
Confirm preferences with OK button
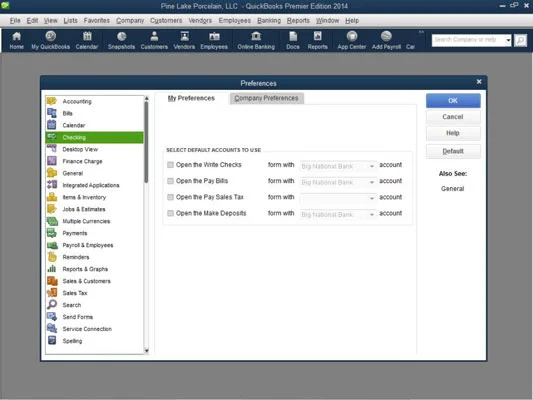pos(453,101)
